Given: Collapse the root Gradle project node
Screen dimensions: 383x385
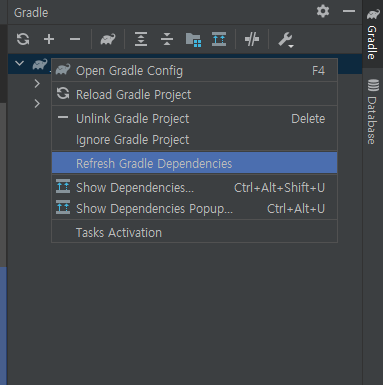Looking at the screenshot, I should tap(20, 63).
